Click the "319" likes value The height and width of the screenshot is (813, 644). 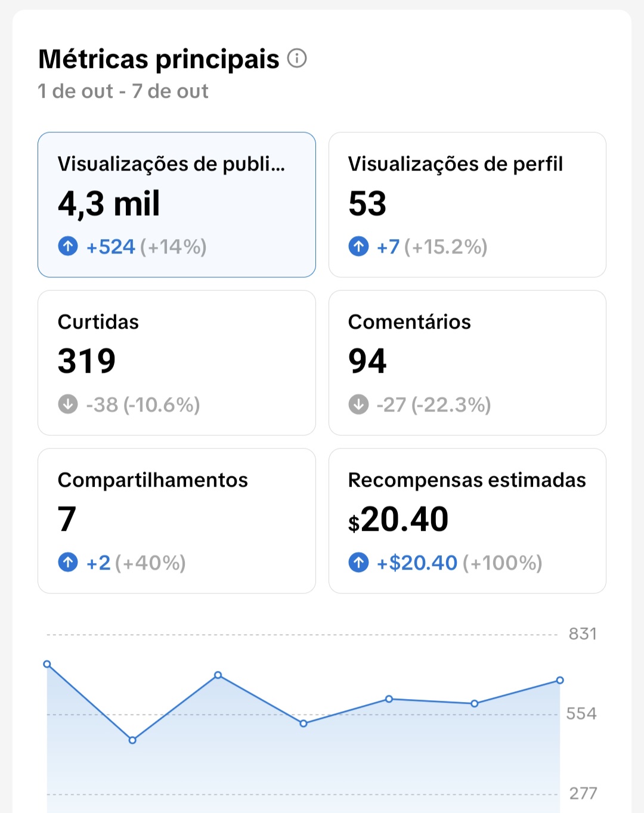[x=87, y=361]
